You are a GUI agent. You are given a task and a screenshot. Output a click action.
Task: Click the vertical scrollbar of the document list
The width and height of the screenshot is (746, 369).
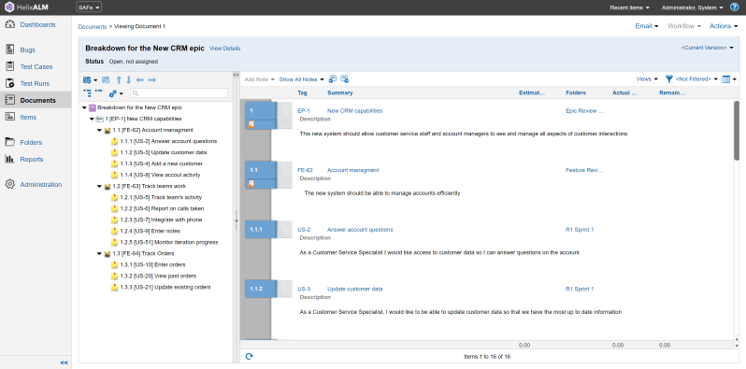736,131
